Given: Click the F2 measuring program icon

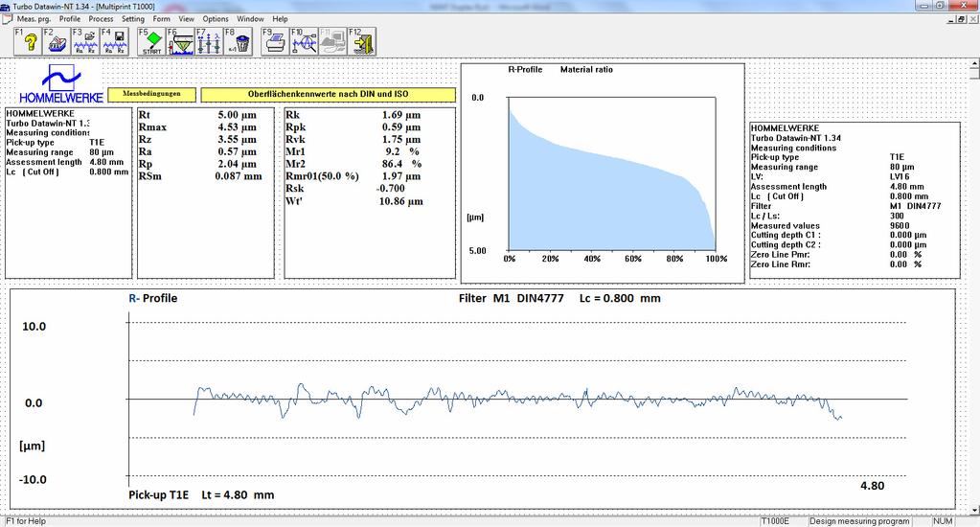Looking at the screenshot, I should coord(56,42).
